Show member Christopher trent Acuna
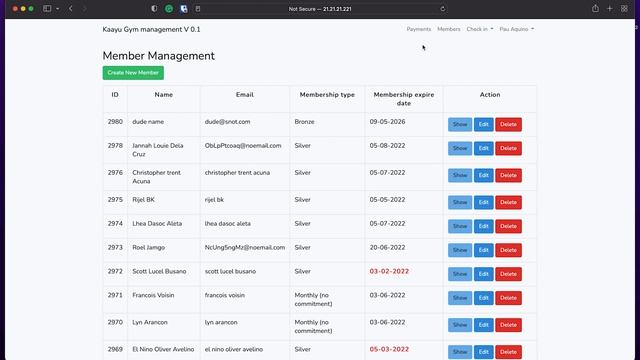 (x=460, y=175)
